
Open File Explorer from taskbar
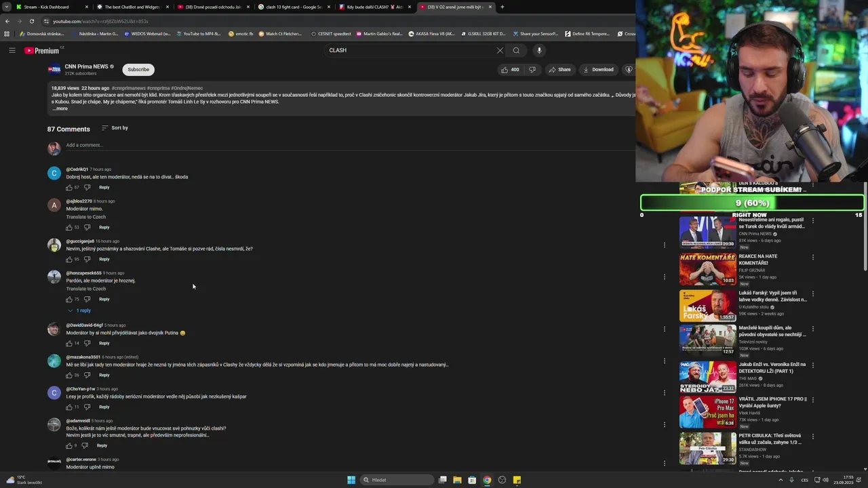click(x=457, y=480)
